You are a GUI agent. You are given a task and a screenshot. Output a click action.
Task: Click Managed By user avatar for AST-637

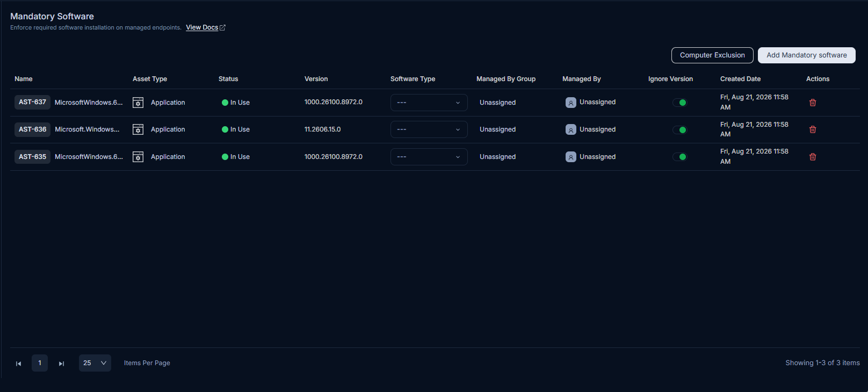pos(571,103)
